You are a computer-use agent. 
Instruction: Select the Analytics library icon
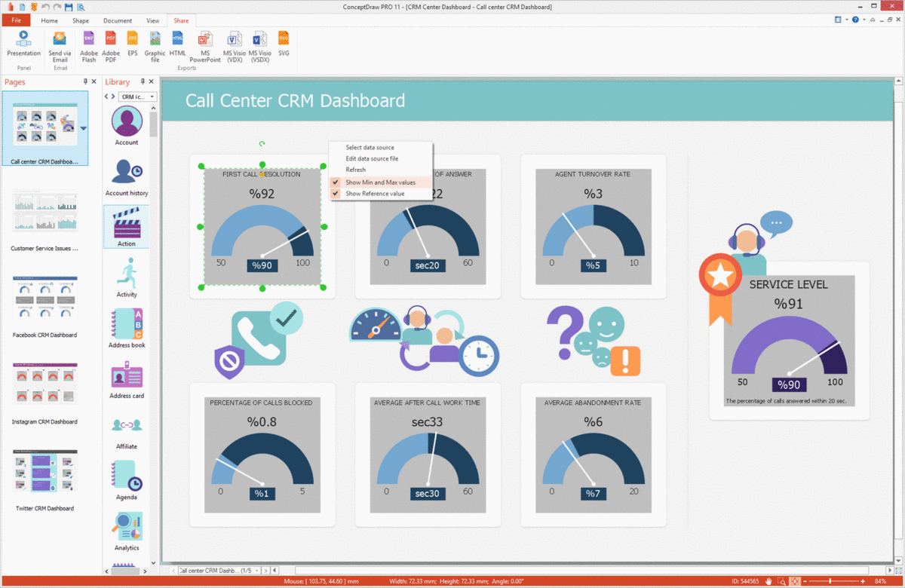click(127, 531)
